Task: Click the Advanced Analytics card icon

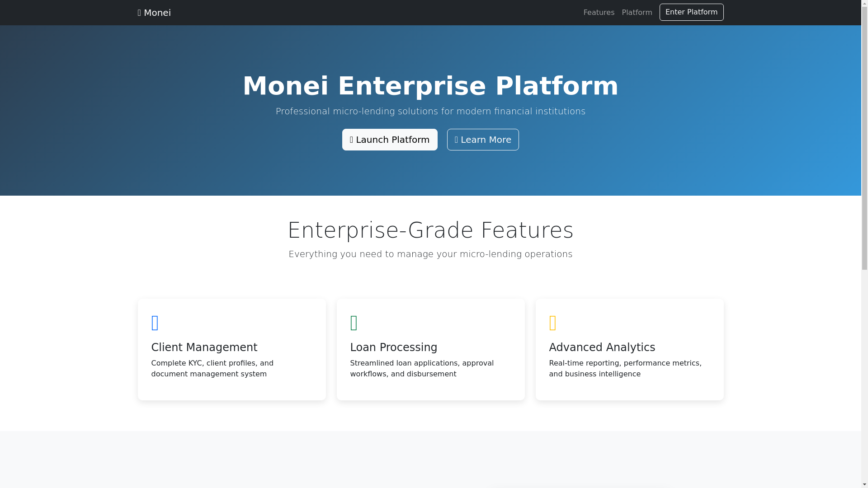Action: point(553,323)
